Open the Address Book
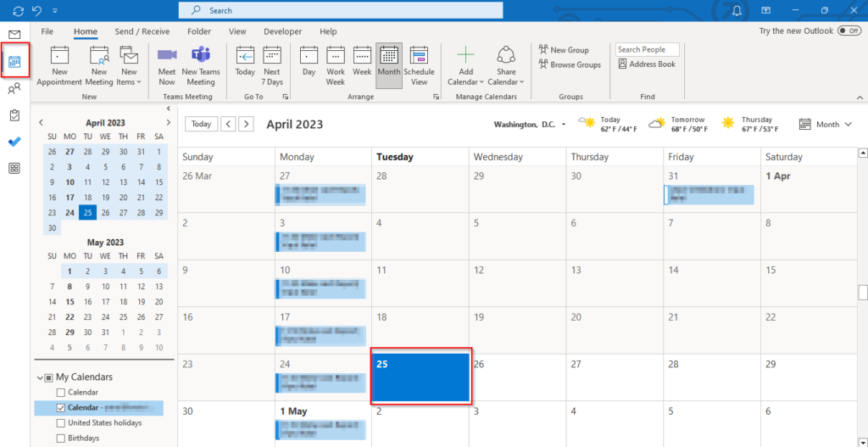Screen dimensions: 868x447 tap(647, 64)
